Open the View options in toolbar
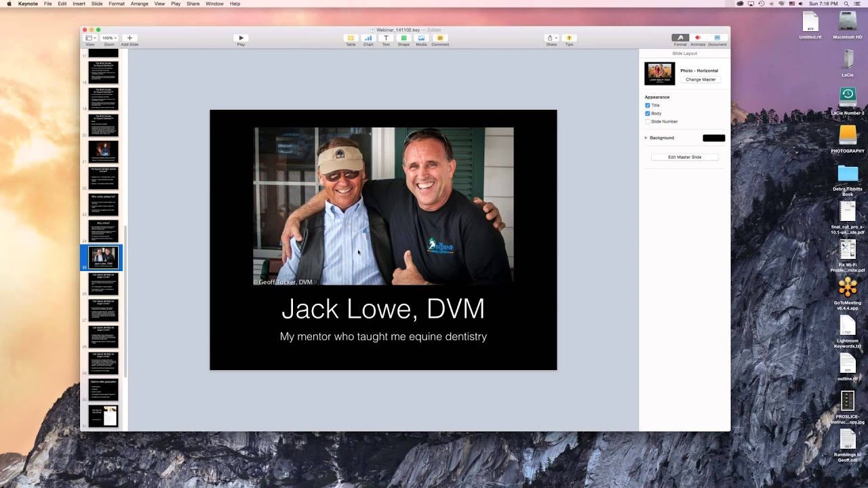Viewport: 868px width, 488px height. 90,38
